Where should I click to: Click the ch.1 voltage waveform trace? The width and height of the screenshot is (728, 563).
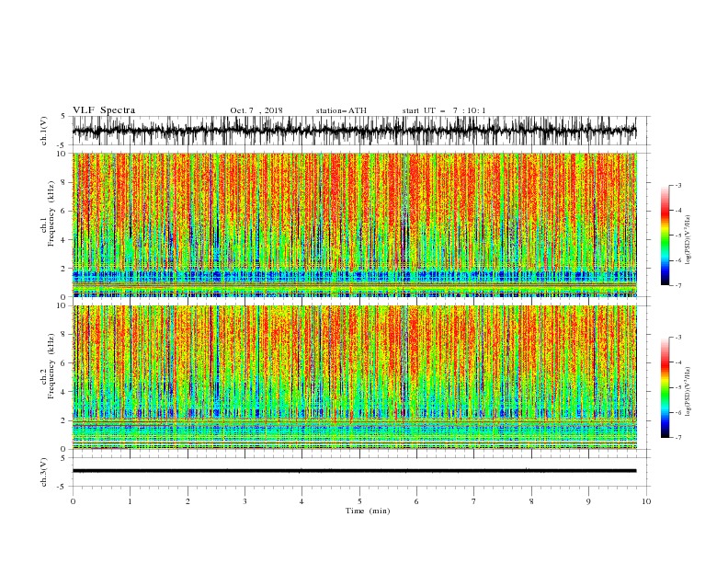[x=354, y=131]
